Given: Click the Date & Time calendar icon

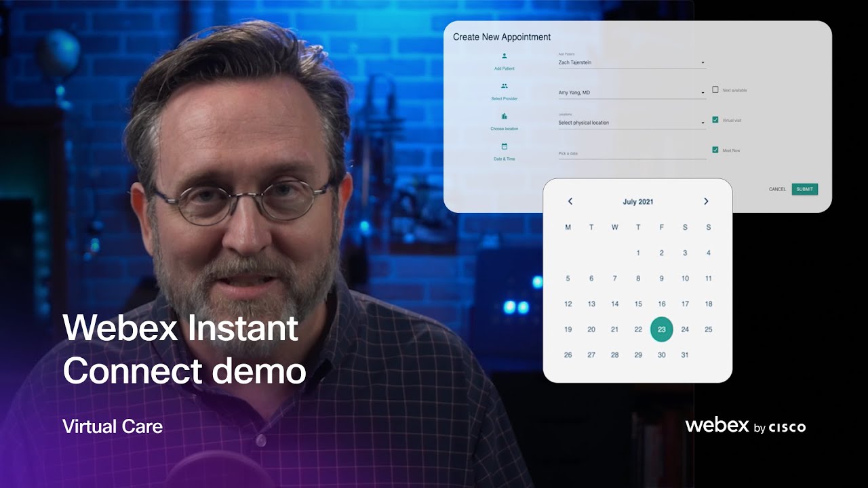Looking at the screenshot, I should tap(504, 146).
